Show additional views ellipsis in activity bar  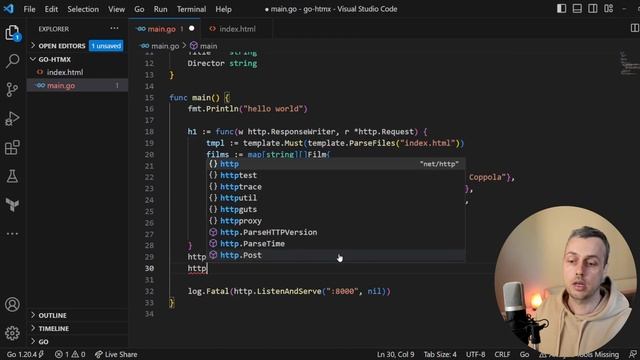(x=12, y=233)
